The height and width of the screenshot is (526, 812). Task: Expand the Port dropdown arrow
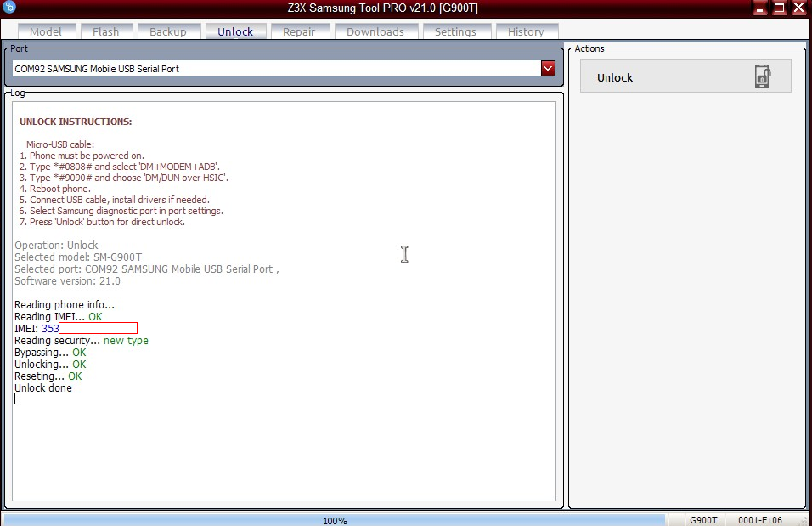pos(548,69)
